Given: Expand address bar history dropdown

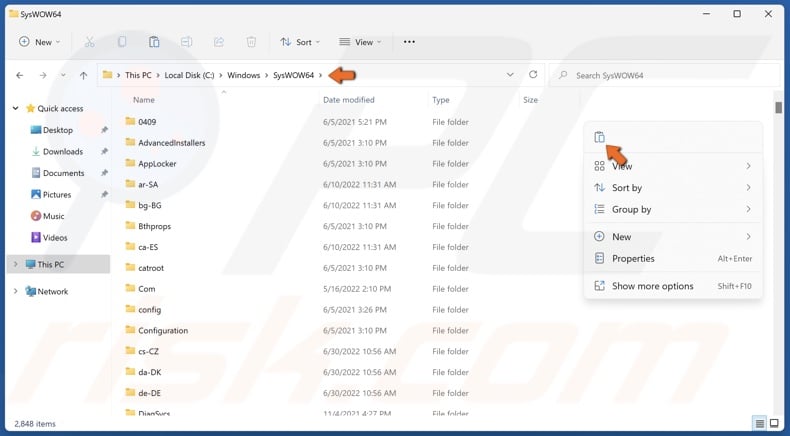Looking at the screenshot, I should point(510,75).
